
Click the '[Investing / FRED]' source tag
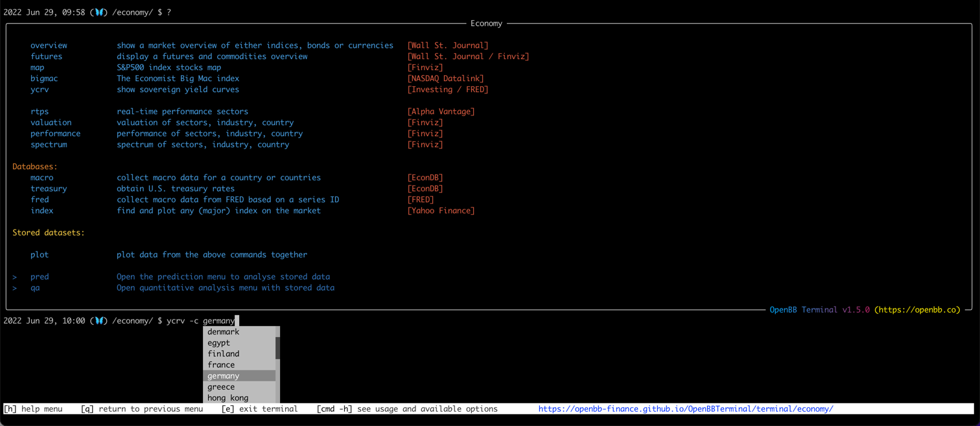click(x=448, y=89)
